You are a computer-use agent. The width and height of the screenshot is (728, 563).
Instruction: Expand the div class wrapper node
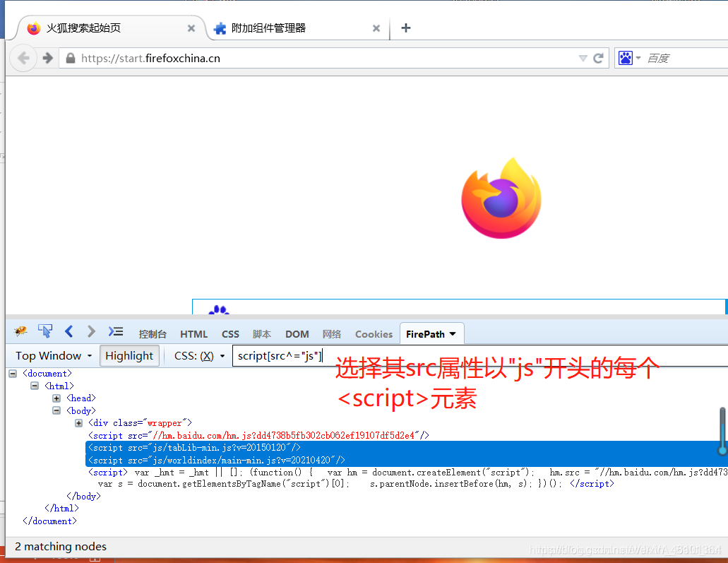78,422
